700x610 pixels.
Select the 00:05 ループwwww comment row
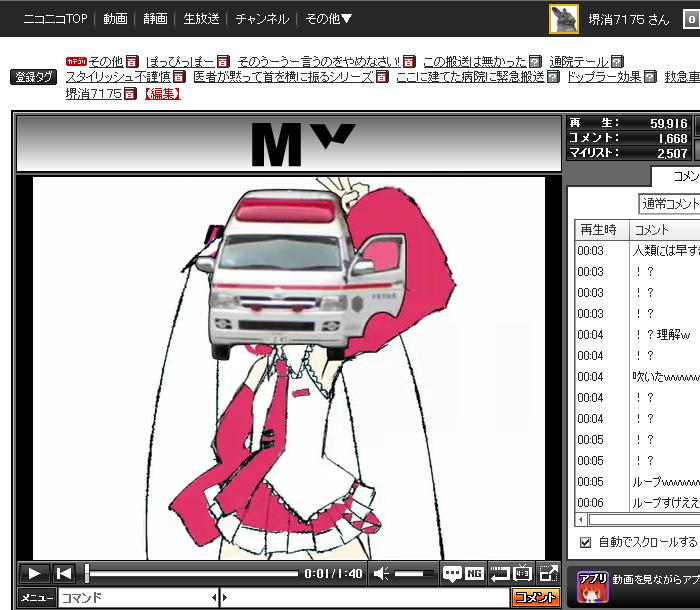[x=638, y=481]
